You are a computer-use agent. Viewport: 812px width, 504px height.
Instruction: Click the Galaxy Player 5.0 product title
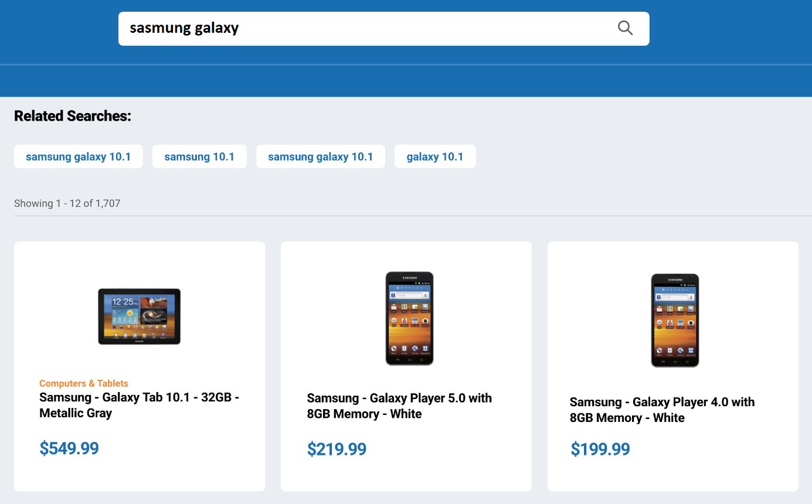(399, 406)
